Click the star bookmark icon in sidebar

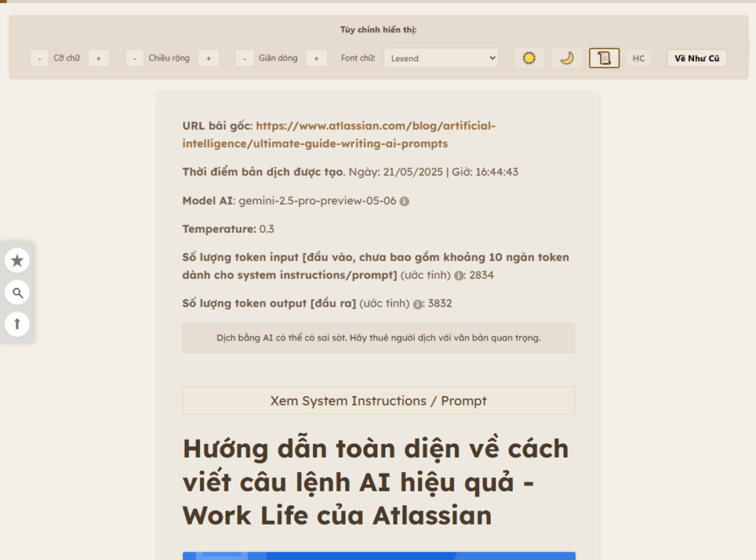18,260
